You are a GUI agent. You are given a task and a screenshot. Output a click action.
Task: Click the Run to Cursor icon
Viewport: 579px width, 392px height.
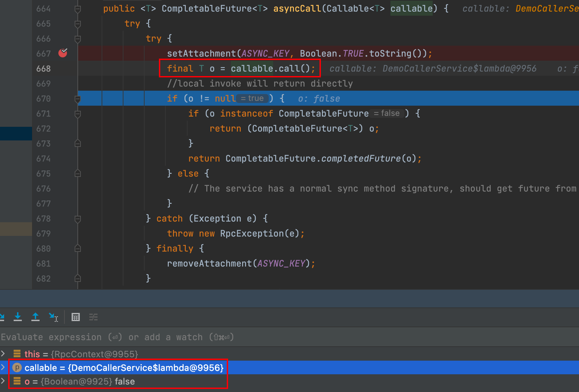54,317
